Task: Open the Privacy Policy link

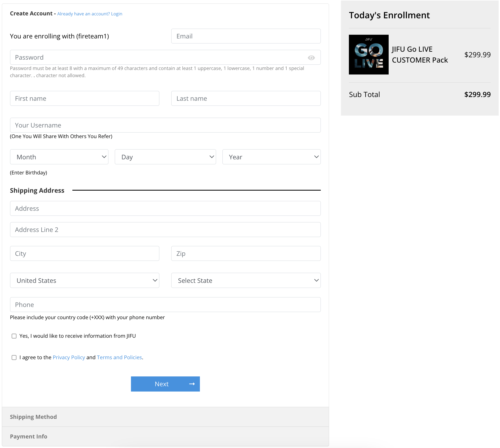Action: pyautogui.click(x=69, y=357)
